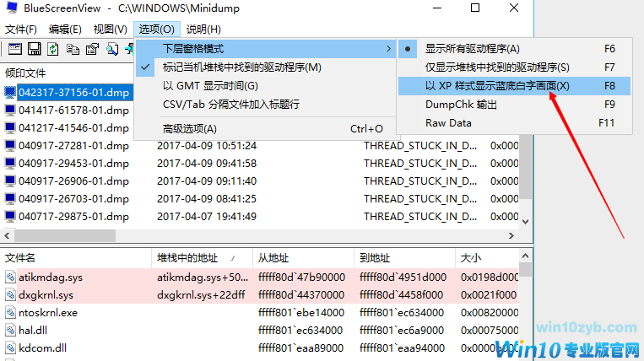
Task: Click up arrow of driver list vertical scrollbar
Action: (x=525, y=256)
